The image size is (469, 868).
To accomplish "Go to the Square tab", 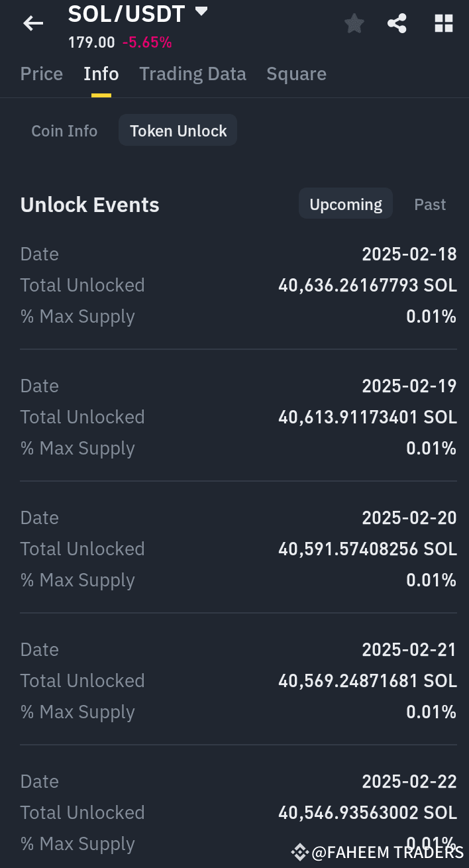I will [x=296, y=74].
